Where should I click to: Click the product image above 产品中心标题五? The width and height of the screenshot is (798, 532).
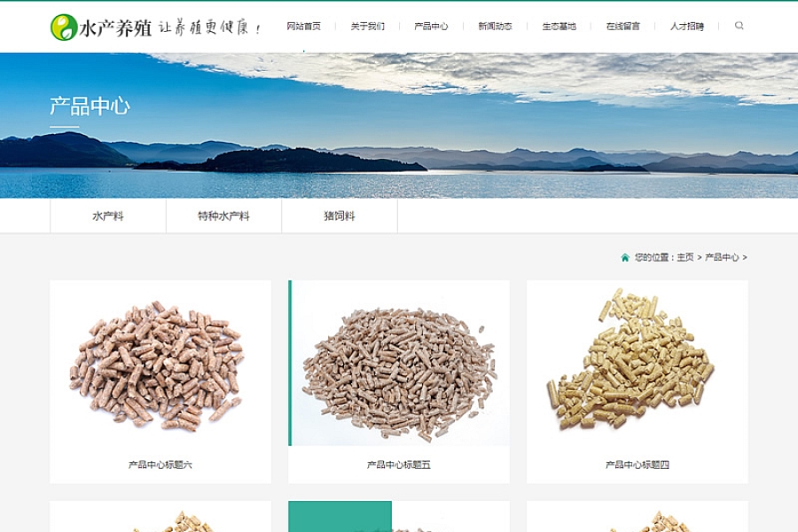398,363
